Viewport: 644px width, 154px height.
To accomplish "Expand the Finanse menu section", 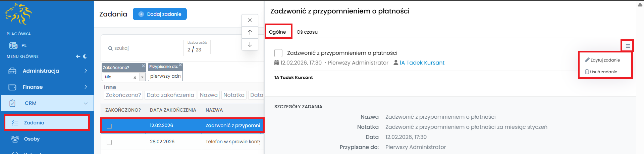I will [86, 87].
